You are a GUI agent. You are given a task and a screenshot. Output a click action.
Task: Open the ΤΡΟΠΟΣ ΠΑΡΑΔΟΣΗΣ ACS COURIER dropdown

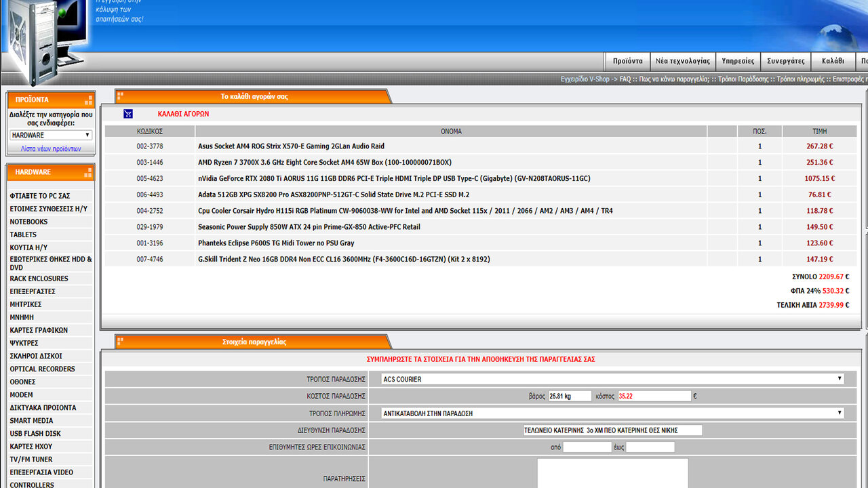tap(612, 379)
